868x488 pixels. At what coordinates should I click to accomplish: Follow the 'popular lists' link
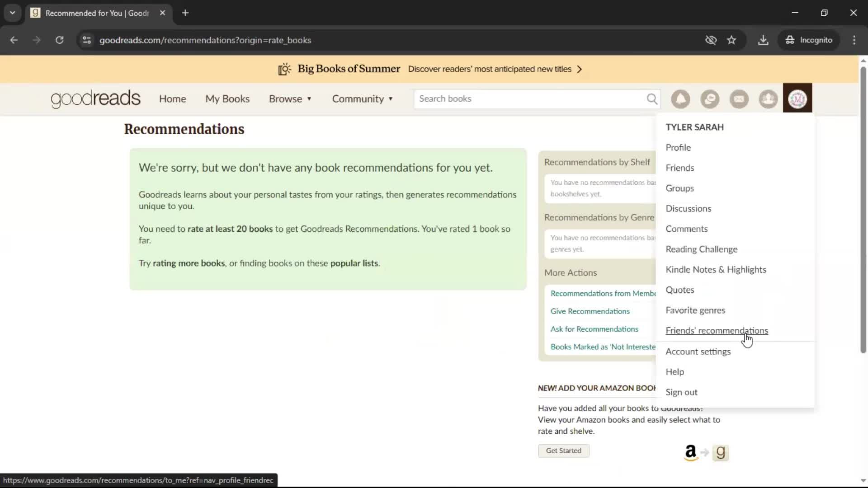[354, 263]
